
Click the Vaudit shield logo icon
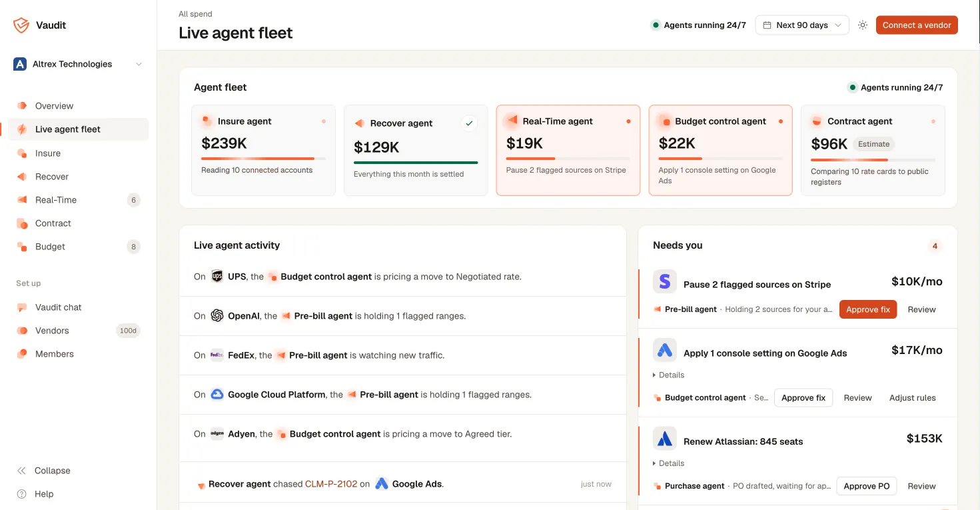21,25
